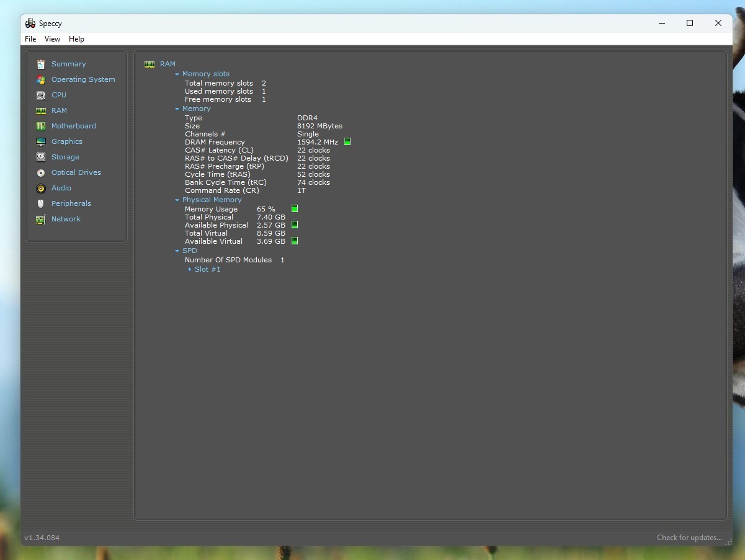Click the green indicator beside Available Physical
The image size is (745, 560).
pyautogui.click(x=295, y=225)
